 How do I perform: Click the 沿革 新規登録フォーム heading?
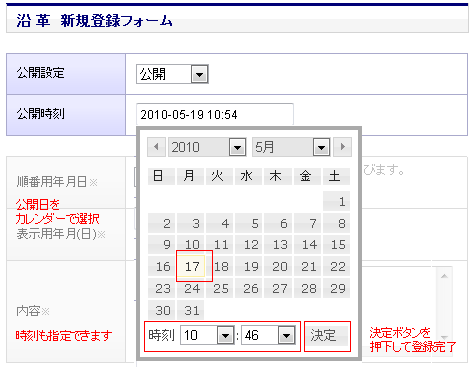pos(94,21)
